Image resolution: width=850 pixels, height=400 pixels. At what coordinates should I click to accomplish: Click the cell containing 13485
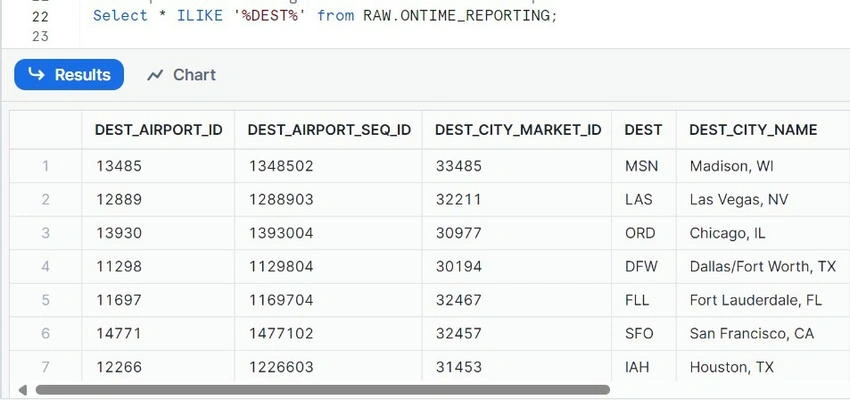[x=158, y=166]
